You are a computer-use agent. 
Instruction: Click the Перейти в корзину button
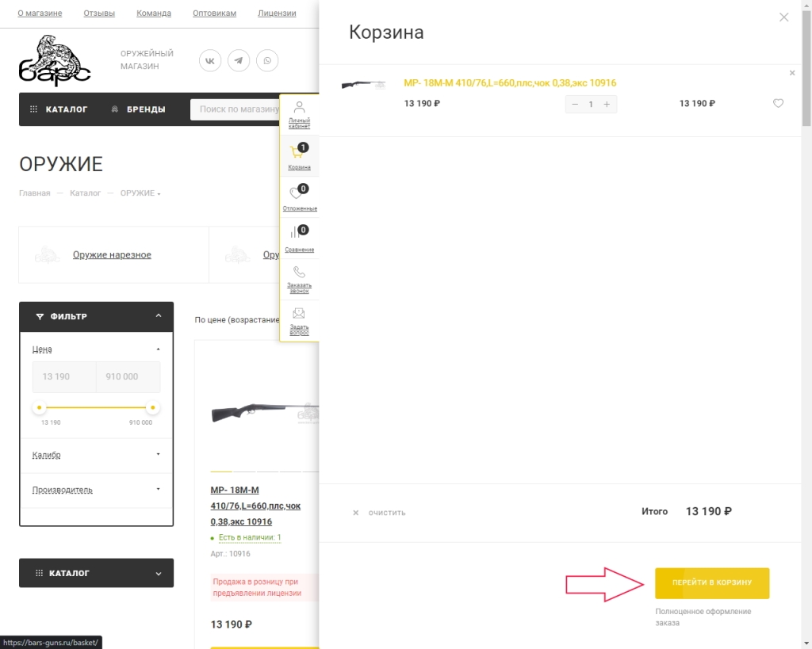(x=712, y=582)
